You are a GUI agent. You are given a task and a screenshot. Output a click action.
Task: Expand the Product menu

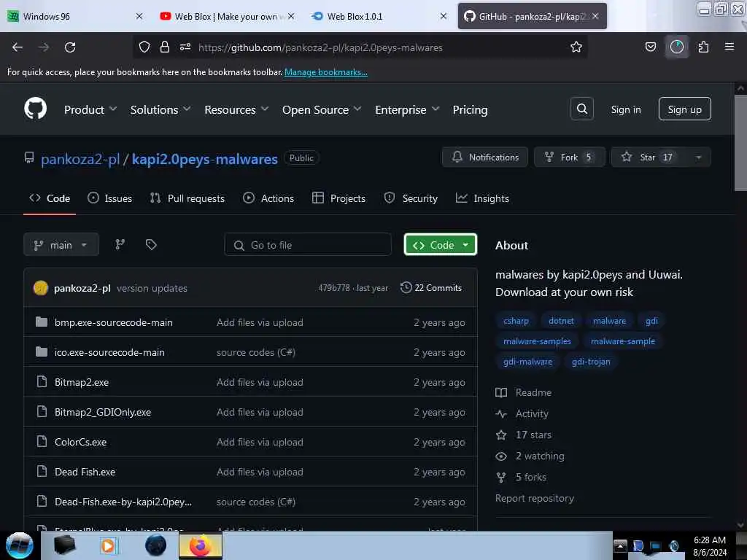pos(90,109)
